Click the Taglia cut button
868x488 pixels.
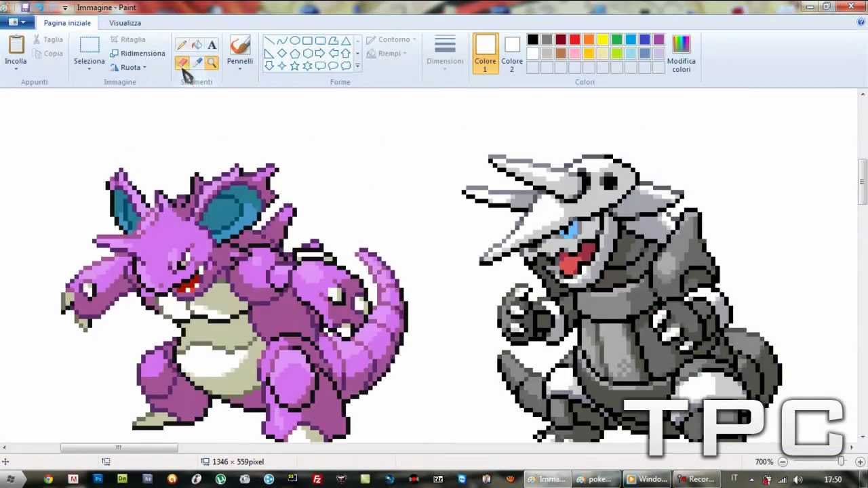click(x=47, y=39)
